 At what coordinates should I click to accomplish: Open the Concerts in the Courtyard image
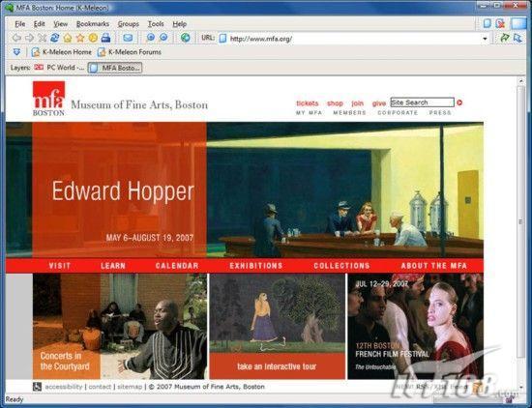coord(120,326)
